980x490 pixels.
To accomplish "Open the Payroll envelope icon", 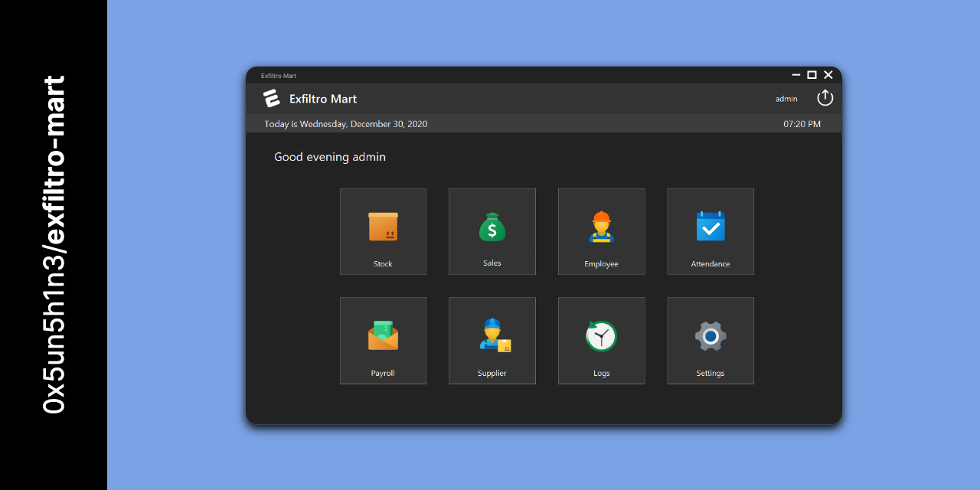I will tap(383, 335).
